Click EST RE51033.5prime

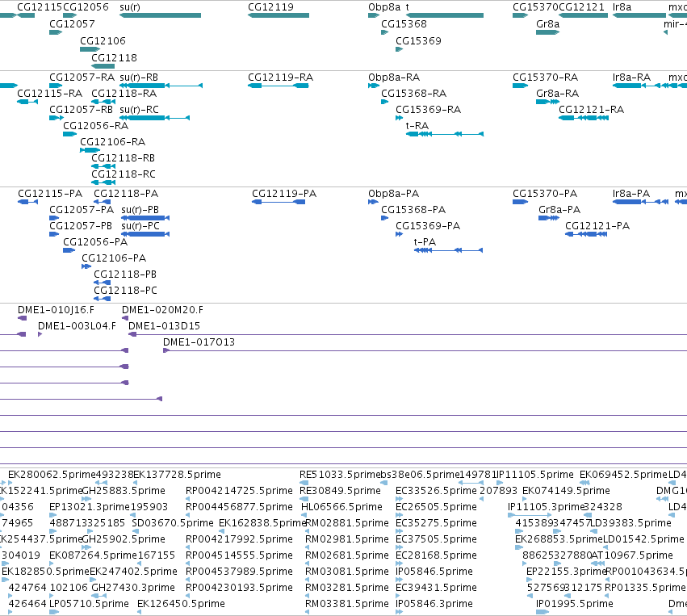(340, 475)
